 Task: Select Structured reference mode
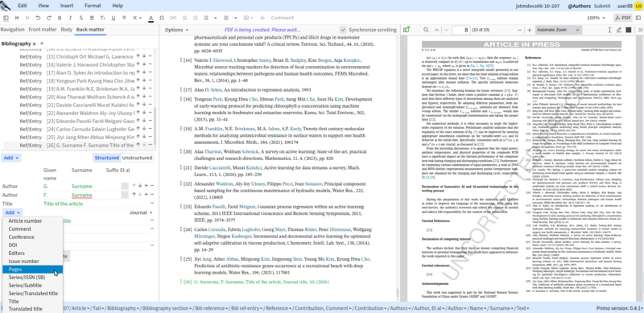tap(107, 158)
